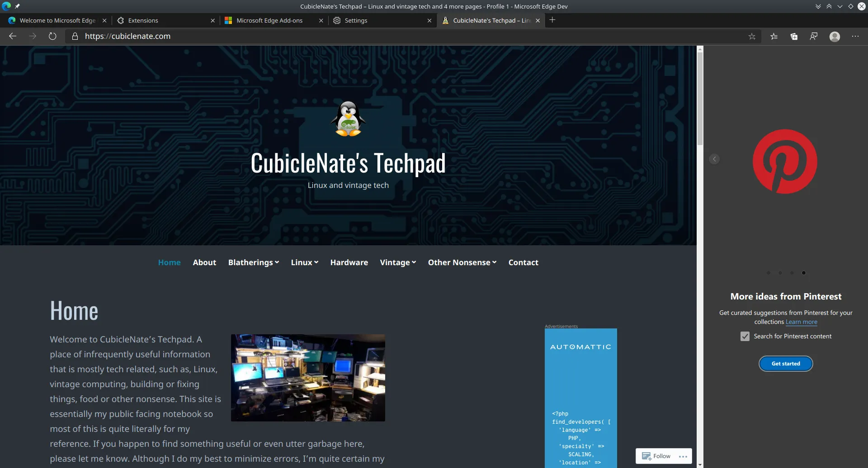Switch to the Microsoft Edge Add-ons tab
The height and width of the screenshot is (468, 868).
coord(270,20)
